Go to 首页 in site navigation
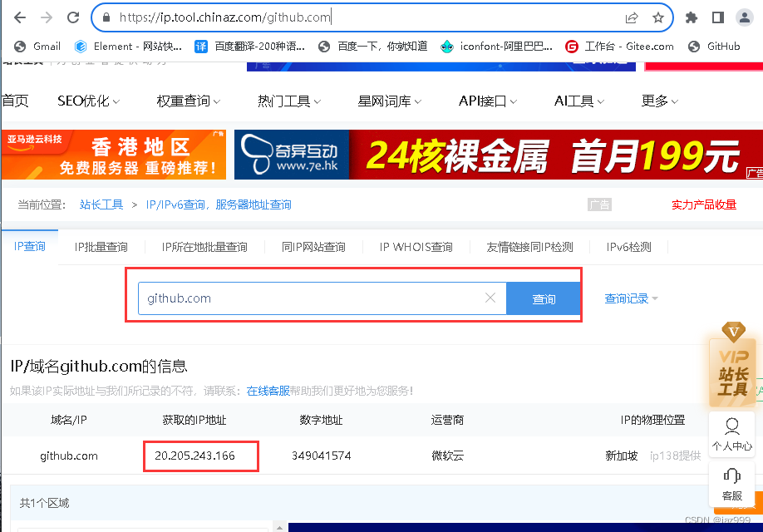Image resolution: width=763 pixels, height=532 pixels. [15, 101]
